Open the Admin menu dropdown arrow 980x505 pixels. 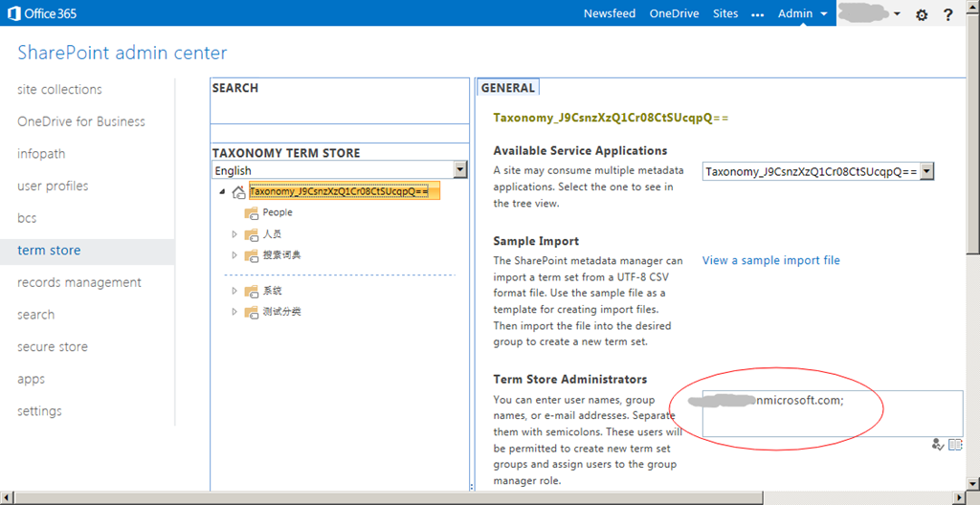click(x=824, y=14)
